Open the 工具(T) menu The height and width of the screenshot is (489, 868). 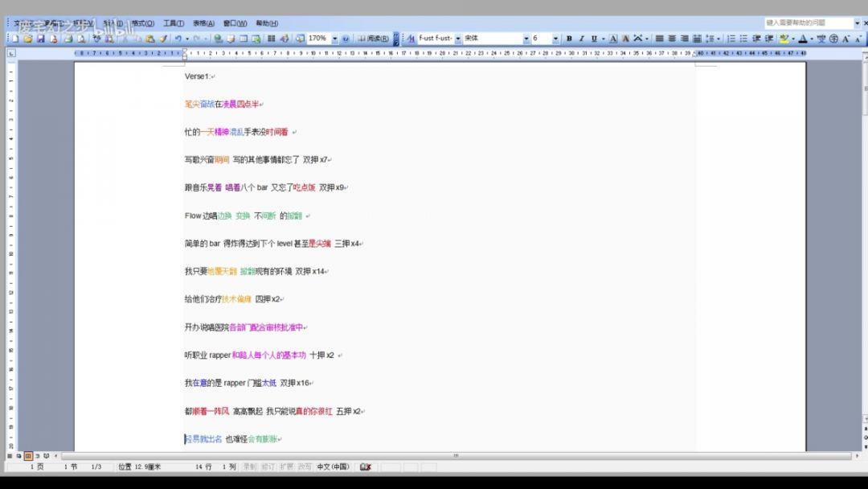coord(174,23)
